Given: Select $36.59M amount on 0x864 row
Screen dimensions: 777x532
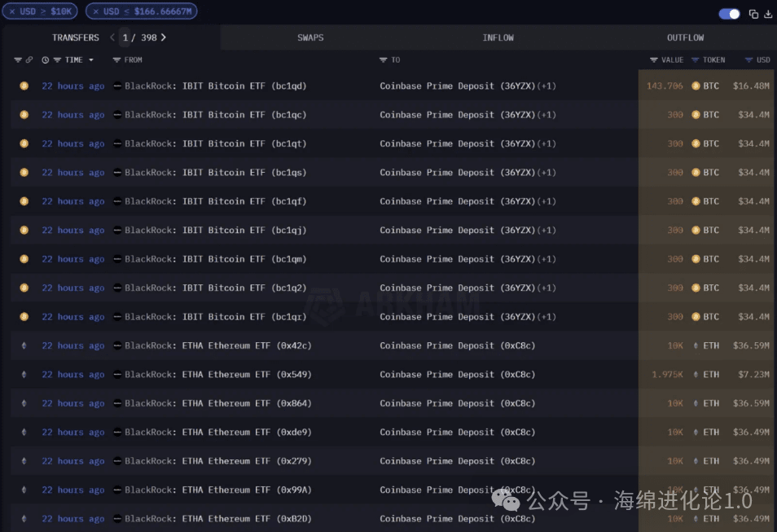Looking at the screenshot, I should 751,403.
